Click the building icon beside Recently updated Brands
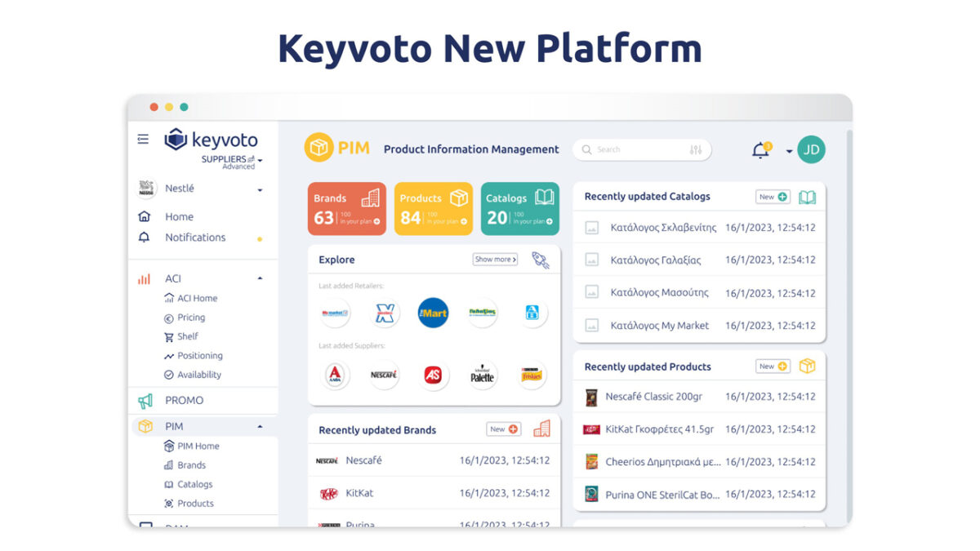The width and height of the screenshot is (980, 551). [x=541, y=429]
